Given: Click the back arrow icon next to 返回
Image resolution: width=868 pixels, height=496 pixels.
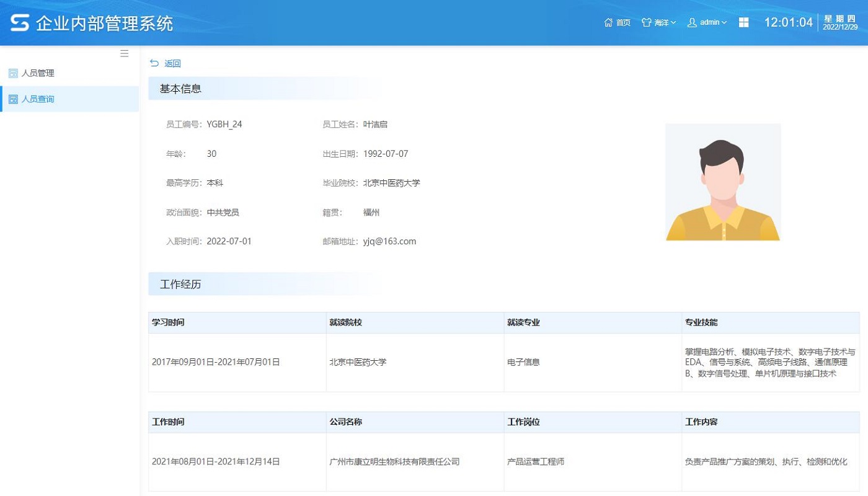Looking at the screenshot, I should (154, 63).
